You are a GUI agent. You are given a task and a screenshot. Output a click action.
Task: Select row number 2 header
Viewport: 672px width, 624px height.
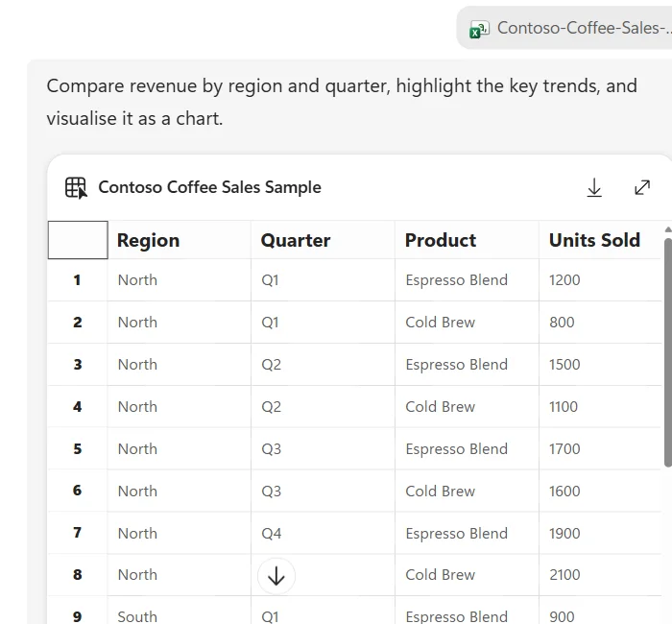[x=78, y=323]
